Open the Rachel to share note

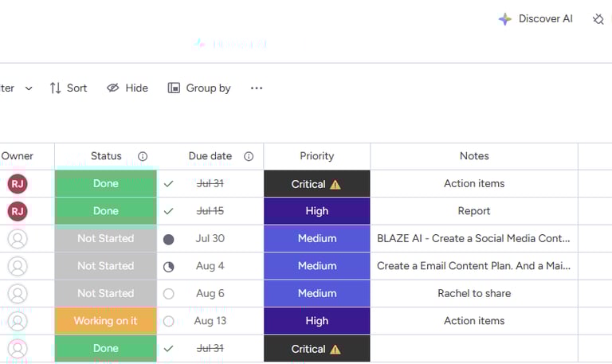click(x=474, y=293)
